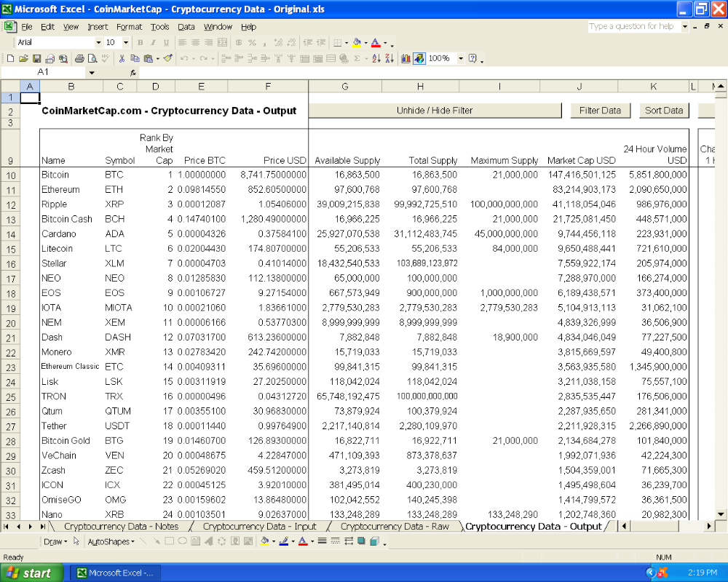728x582 pixels.
Task: Click the Borders icon
Action: coord(338,43)
